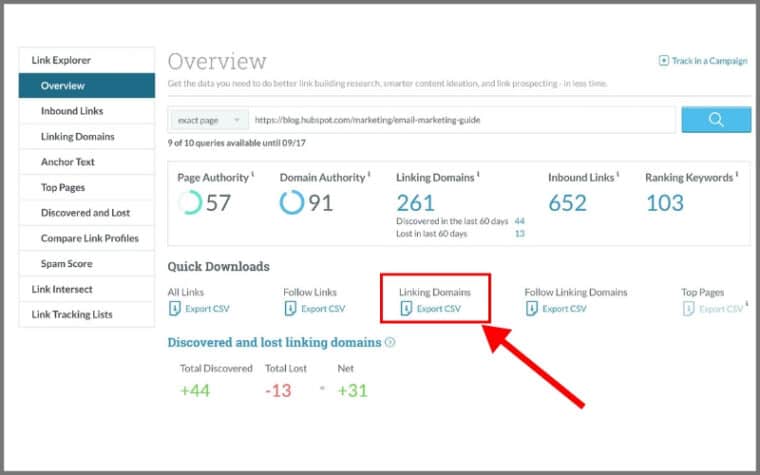
Task: Click the 13 lost domains link
Action: click(519, 233)
